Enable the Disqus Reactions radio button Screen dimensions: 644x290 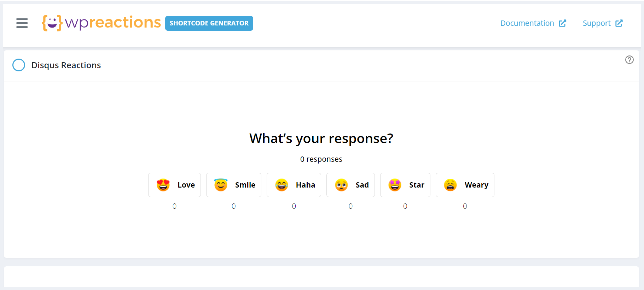click(x=19, y=65)
